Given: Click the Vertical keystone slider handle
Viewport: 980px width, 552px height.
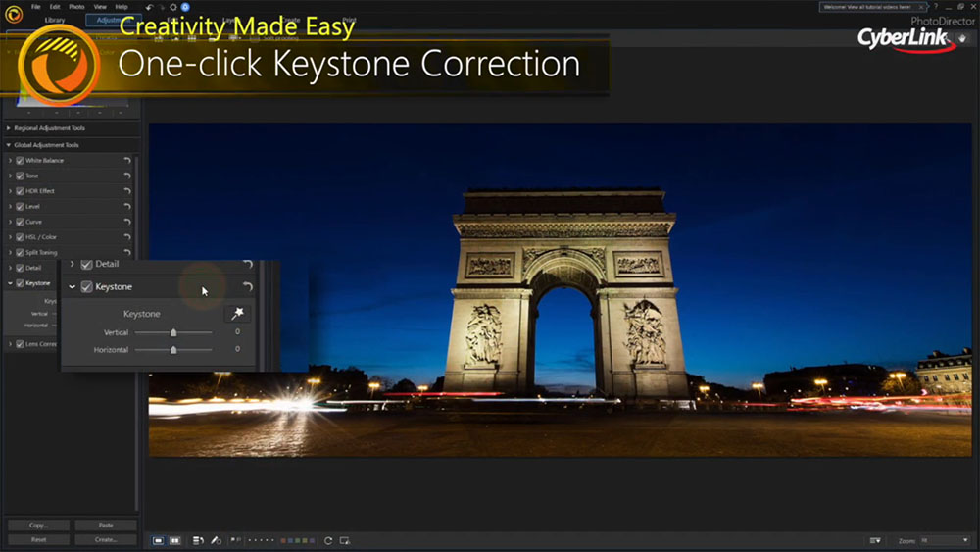Looking at the screenshot, I should pos(173,332).
